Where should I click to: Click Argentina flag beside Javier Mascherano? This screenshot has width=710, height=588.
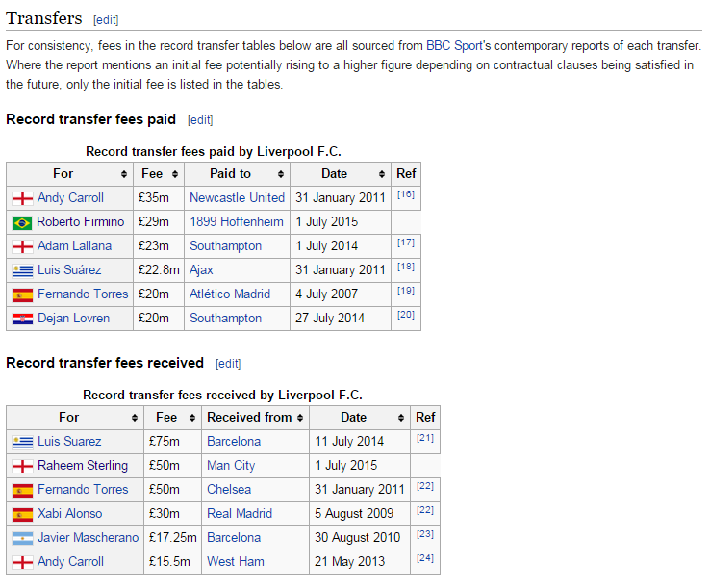tap(22, 538)
